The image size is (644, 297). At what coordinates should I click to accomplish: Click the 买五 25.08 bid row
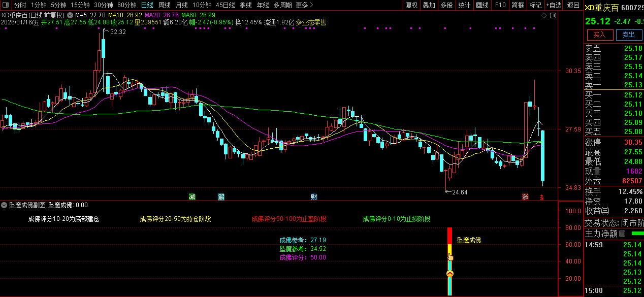pos(614,131)
